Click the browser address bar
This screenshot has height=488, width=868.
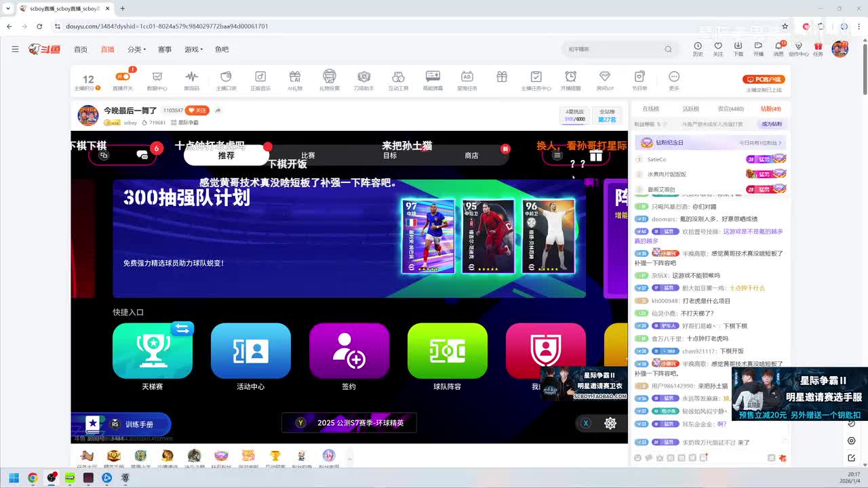coord(420,26)
